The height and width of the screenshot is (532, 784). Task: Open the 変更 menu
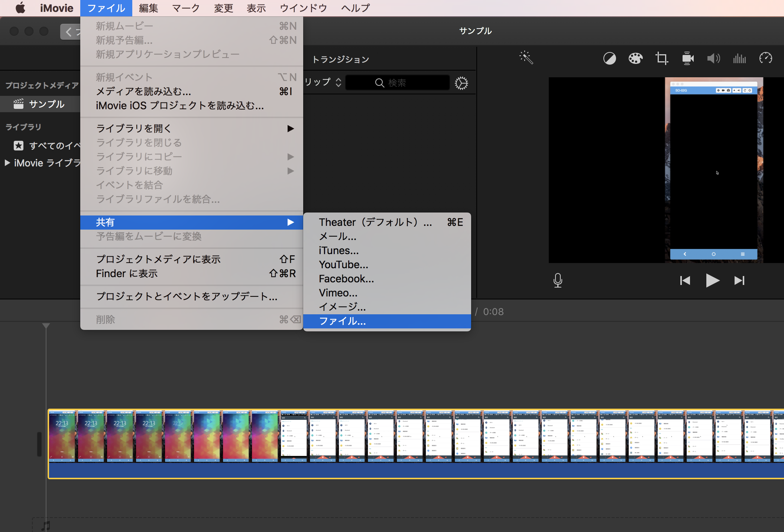coord(223,8)
